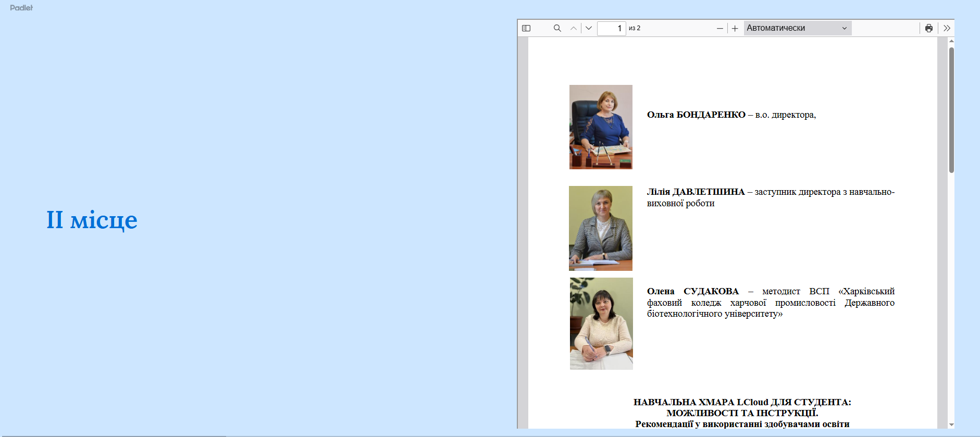Screen dimensions: 980x437
Task: Click the photo of Олена СУДАКОВА
Action: coord(601,323)
